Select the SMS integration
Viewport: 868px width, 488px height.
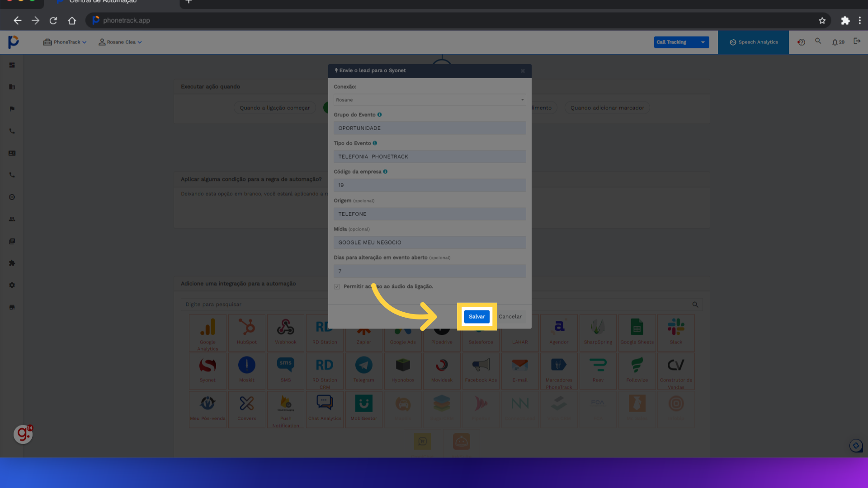point(286,371)
